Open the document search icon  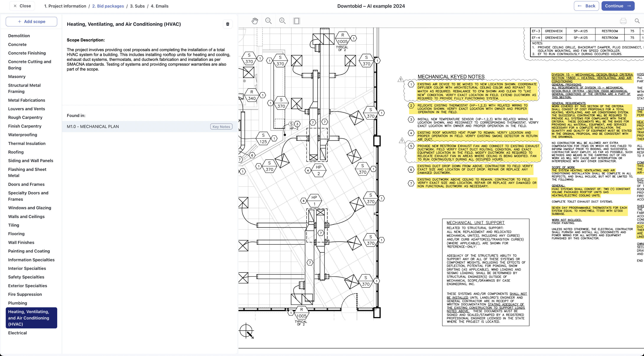click(637, 21)
